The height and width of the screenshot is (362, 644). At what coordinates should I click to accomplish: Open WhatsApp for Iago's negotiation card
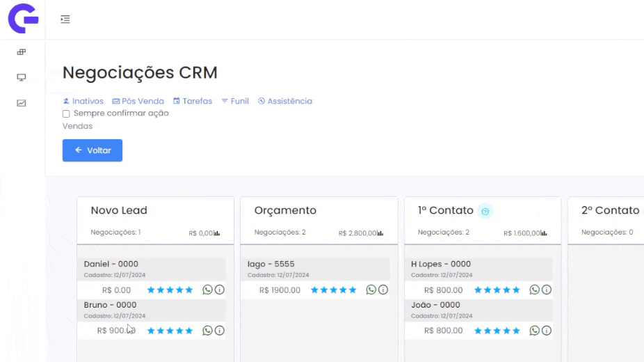[371, 290]
